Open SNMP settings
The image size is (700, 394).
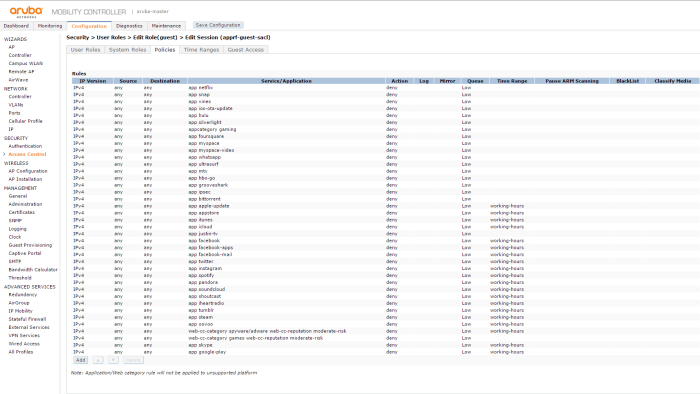coord(15,220)
